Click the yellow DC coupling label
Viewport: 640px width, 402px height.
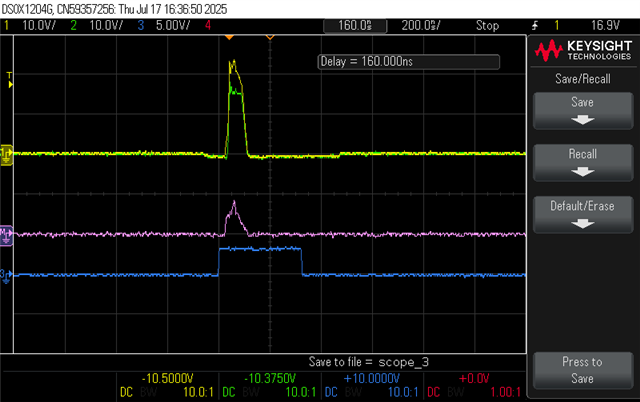[x=126, y=392]
